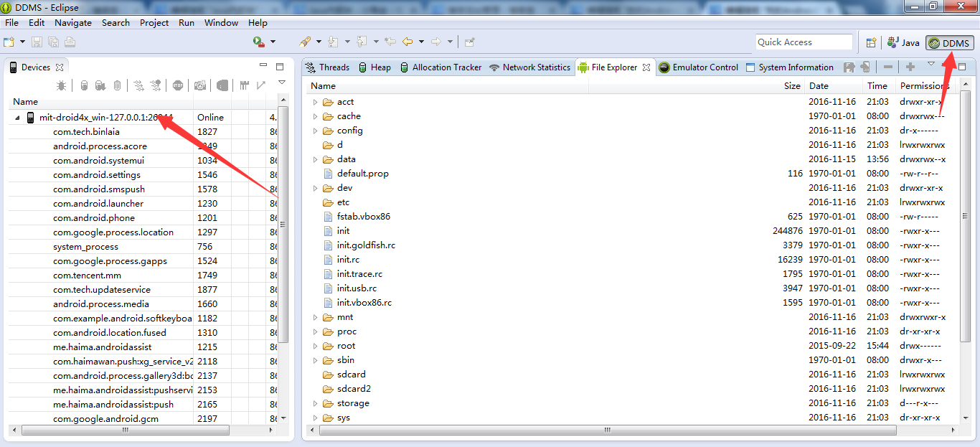Take a device screen capture
The width and height of the screenshot is (980, 447).
click(x=200, y=86)
